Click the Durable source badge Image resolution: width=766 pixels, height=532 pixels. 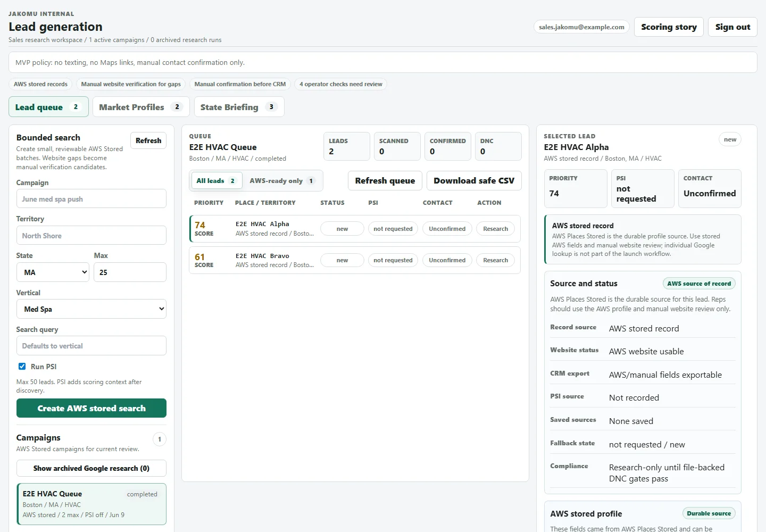pyautogui.click(x=709, y=513)
